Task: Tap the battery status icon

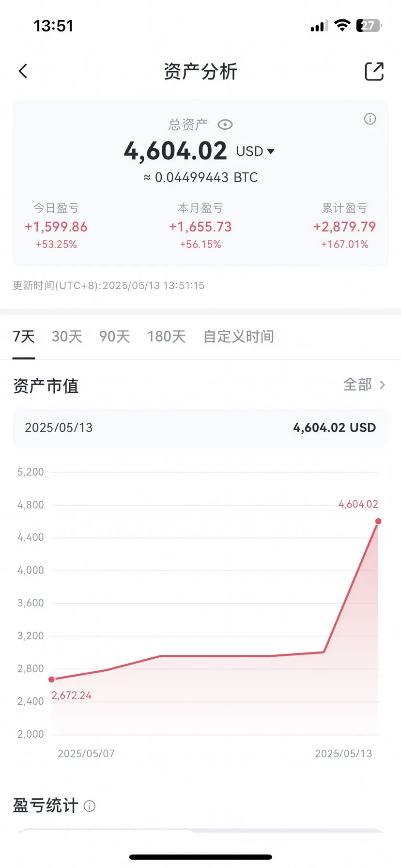Action: (x=369, y=26)
